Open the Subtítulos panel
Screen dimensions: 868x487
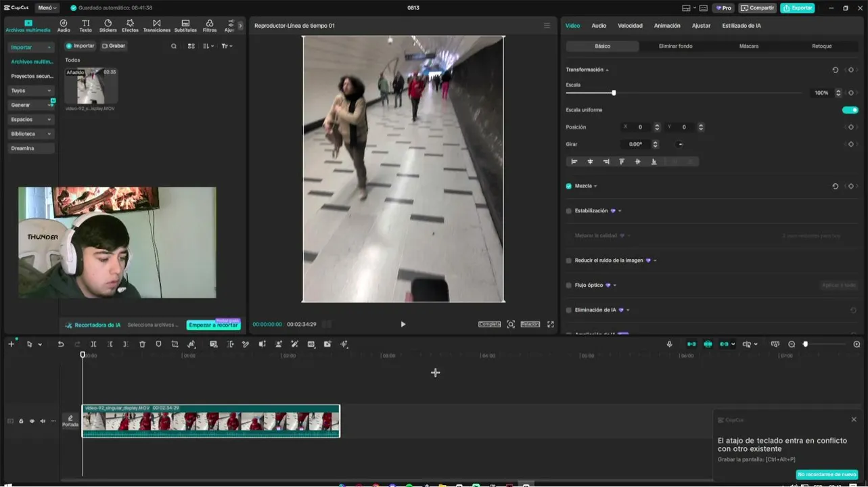click(185, 26)
